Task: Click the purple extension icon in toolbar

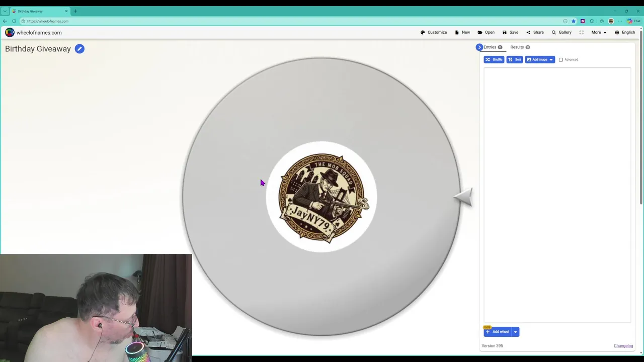Action: [x=583, y=21]
